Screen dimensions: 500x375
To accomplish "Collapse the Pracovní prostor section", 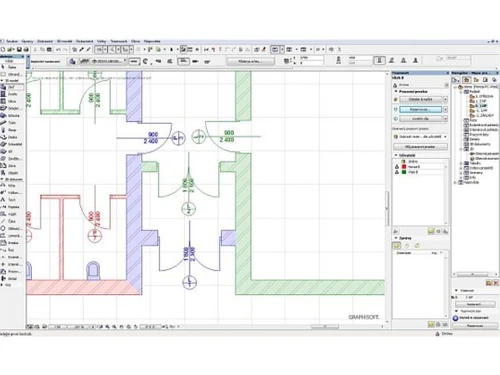I will (396, 91).
